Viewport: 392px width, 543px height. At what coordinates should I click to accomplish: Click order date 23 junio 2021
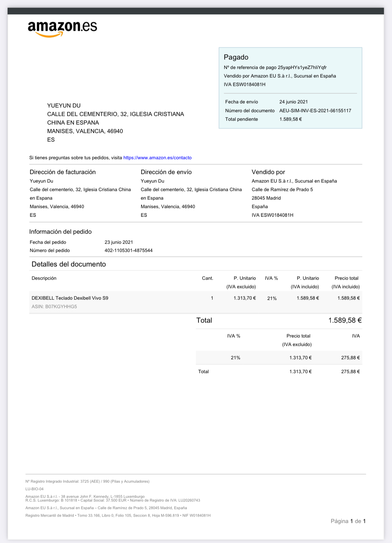tap(119, 242)
